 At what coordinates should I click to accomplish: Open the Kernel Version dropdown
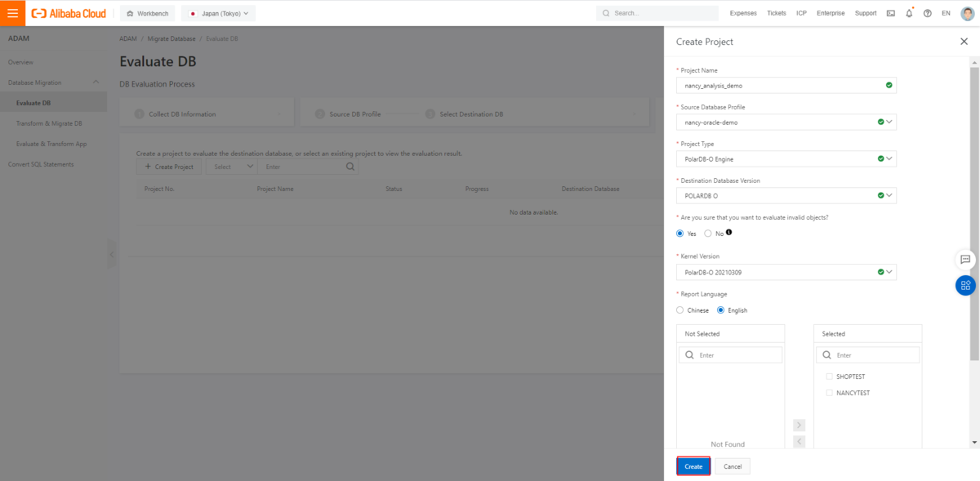coord(786,272)
